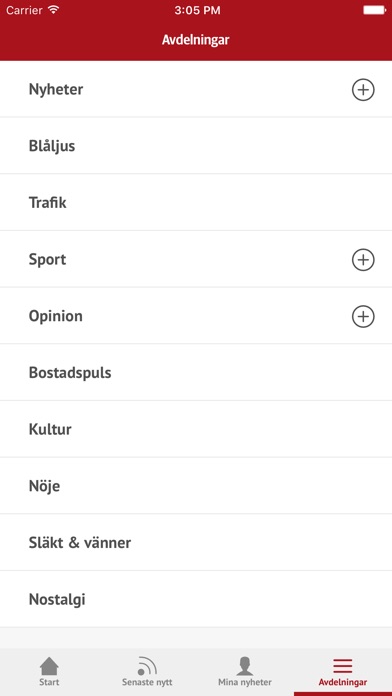Viewport: 392px width, 696px height.
Task: Tap the Avdelningar header title
Action: (195, 40)
